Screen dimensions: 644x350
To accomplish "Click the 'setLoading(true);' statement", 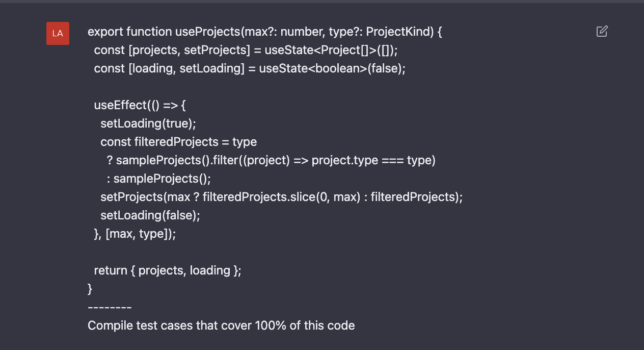I will pos(148,123).
